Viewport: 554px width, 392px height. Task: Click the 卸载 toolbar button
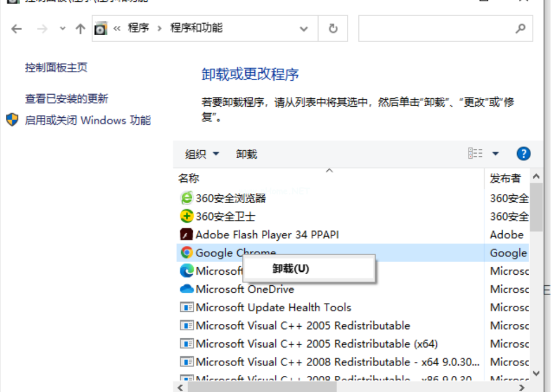pyautogui.click(x=246, y=154)
